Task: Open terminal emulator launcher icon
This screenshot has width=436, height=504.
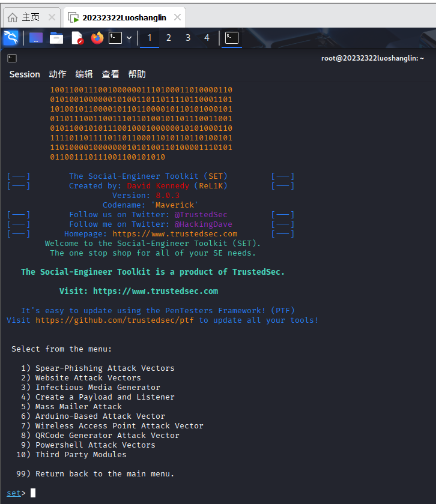Action: 115,38
